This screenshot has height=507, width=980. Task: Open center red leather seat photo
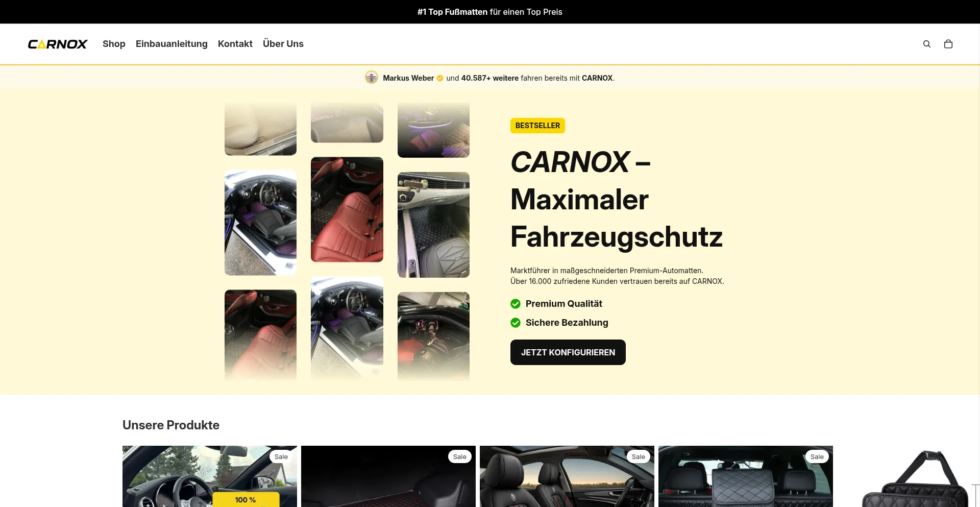pos(347,209)
